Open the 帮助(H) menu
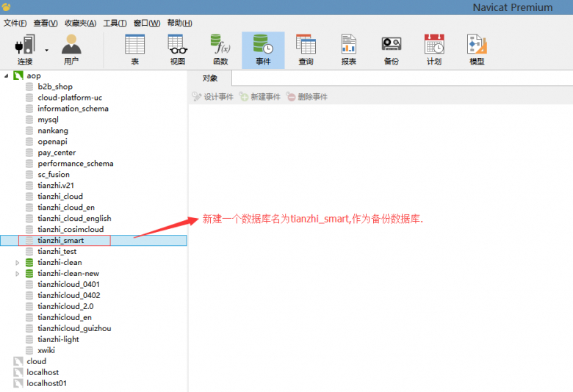 coord(179,23)
